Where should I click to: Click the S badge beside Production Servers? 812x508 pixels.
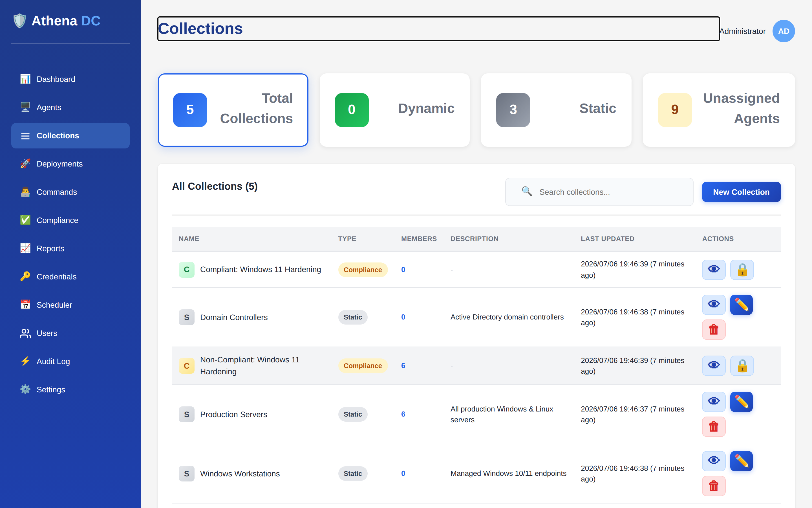pyautogui.click(x=187, y=414)
